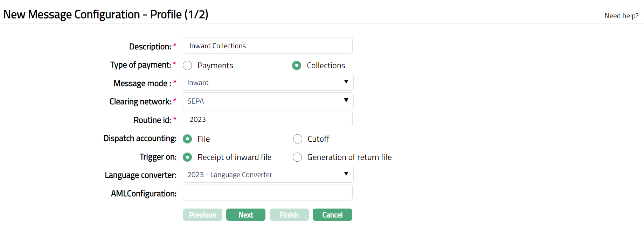Viewport: 644px width, 225px height.
Task: Select the Payments radio button
Action: 188,66
